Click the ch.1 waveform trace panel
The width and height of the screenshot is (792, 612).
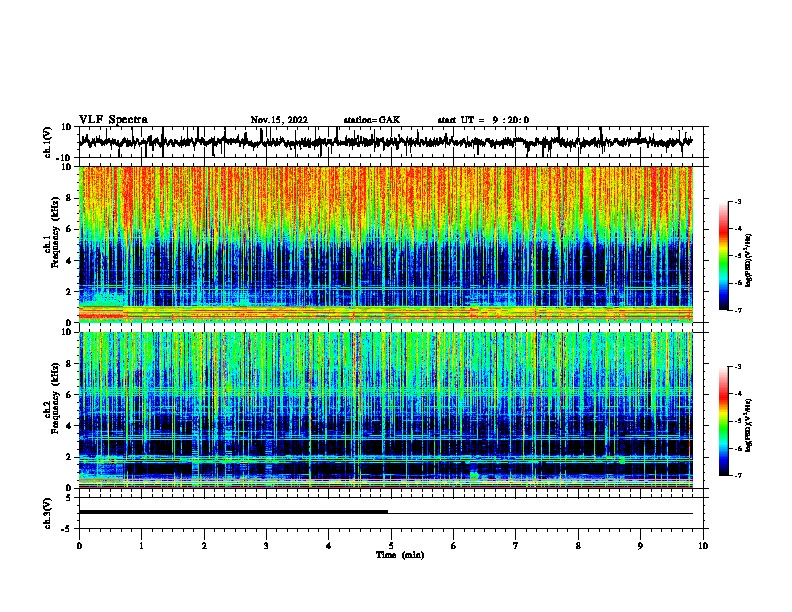(391, 142)
